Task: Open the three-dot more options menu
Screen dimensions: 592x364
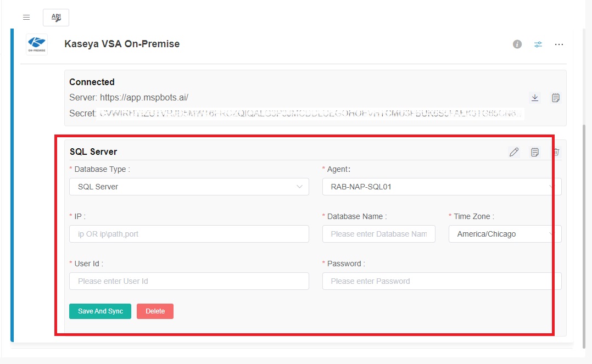Action: 559,44
